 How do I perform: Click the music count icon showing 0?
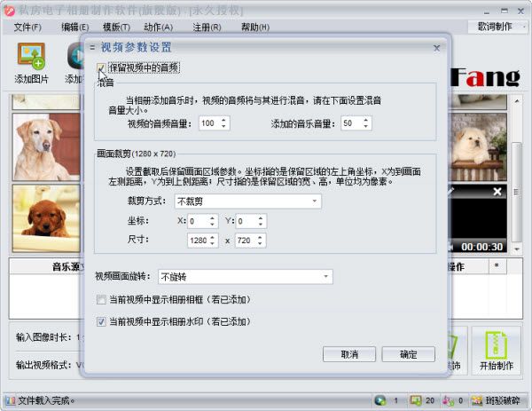(448, 401)
